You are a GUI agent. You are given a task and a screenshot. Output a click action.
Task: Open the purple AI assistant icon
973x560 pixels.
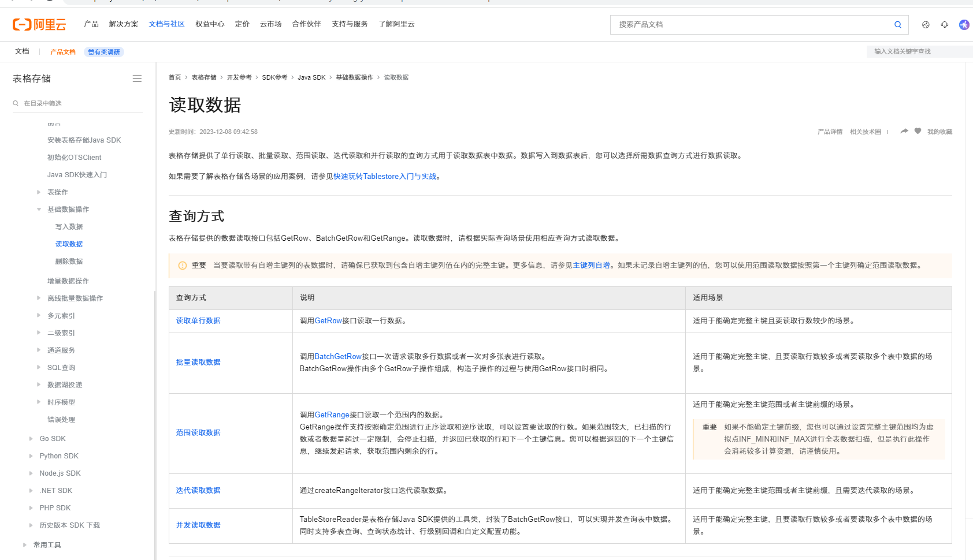tap(964, 25)
